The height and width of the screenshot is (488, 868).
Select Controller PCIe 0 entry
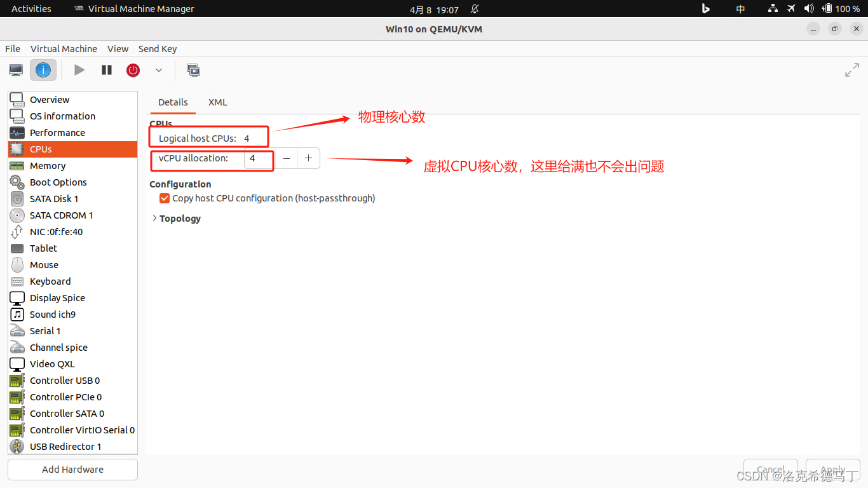[x=72, y=397]
